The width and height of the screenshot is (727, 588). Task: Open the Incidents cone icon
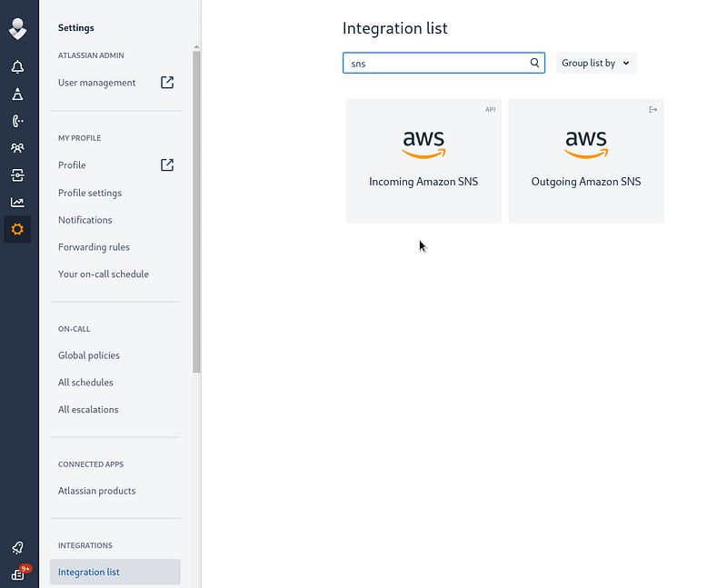[x=17, y=95]
